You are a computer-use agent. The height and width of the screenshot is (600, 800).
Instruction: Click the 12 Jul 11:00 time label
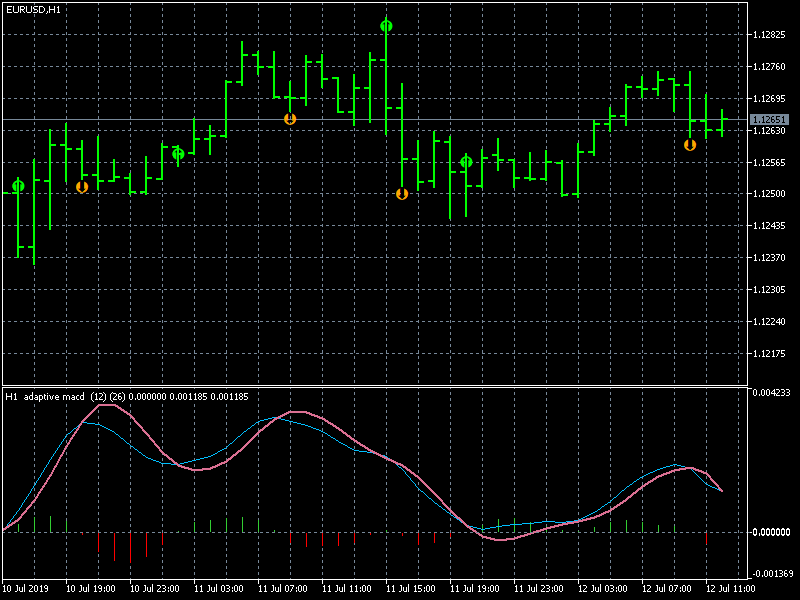[x=730, y=588]
